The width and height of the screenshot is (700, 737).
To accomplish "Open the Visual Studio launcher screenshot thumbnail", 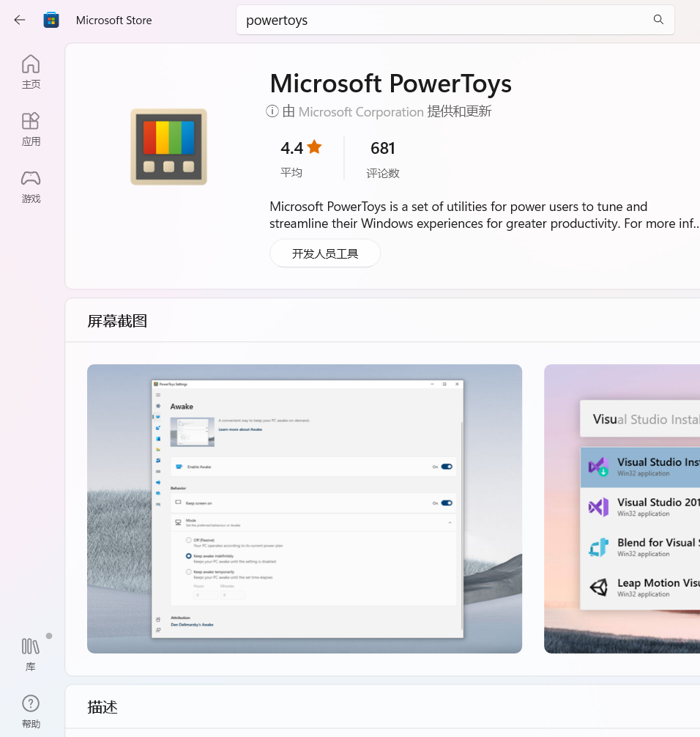I will [622, 508].
